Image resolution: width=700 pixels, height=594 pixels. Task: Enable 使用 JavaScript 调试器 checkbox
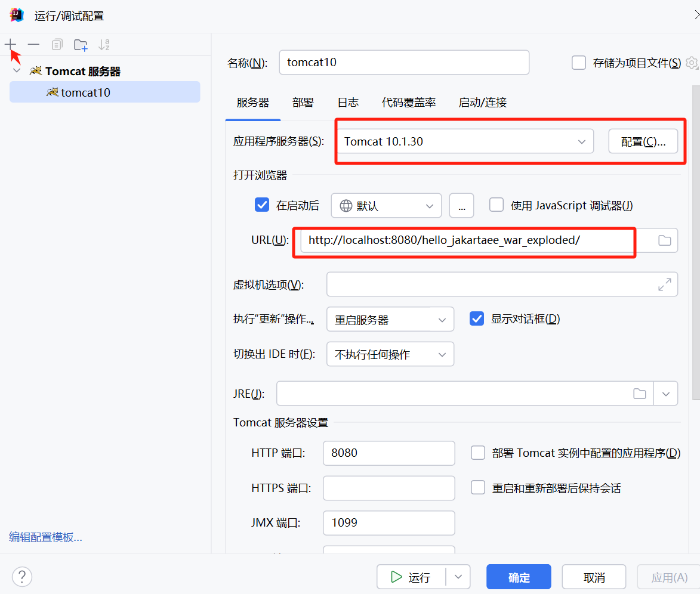(496, 205)
